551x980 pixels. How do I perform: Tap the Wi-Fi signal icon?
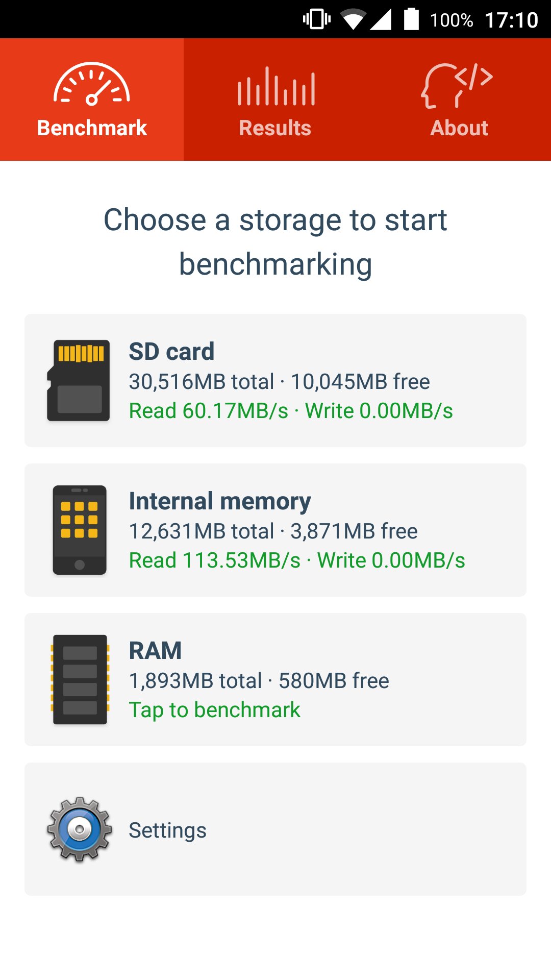tap(353, 19)
